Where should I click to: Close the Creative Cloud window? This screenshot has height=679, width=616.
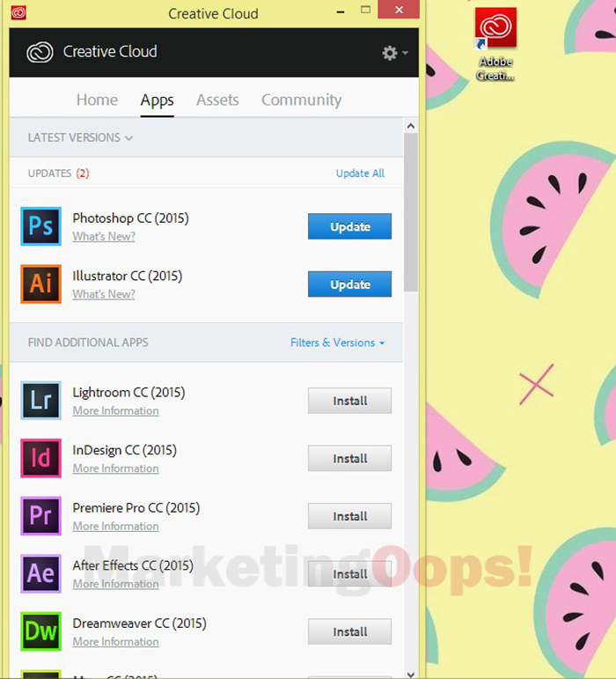399,10
